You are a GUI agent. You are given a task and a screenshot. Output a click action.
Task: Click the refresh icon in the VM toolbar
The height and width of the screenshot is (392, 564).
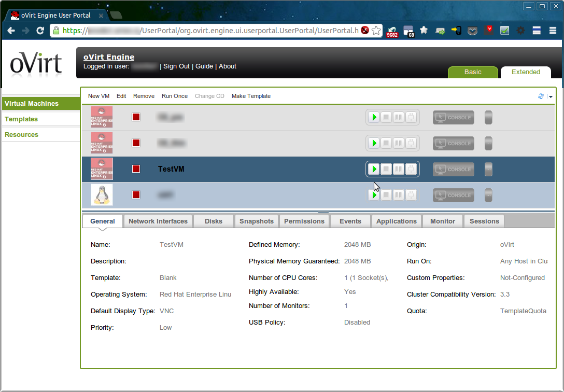pos(541,96)
